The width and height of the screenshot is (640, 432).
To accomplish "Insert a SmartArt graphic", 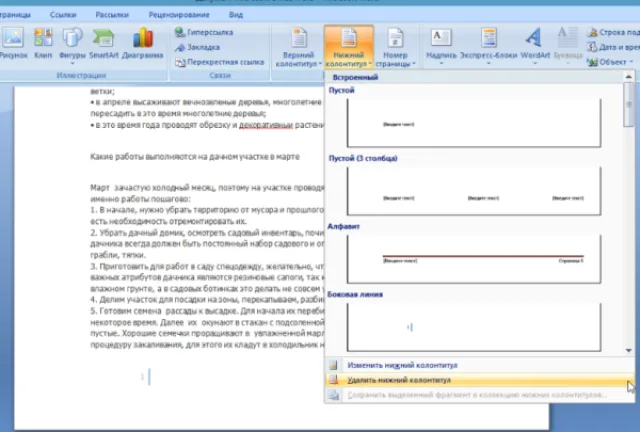I will pos(104,44).
